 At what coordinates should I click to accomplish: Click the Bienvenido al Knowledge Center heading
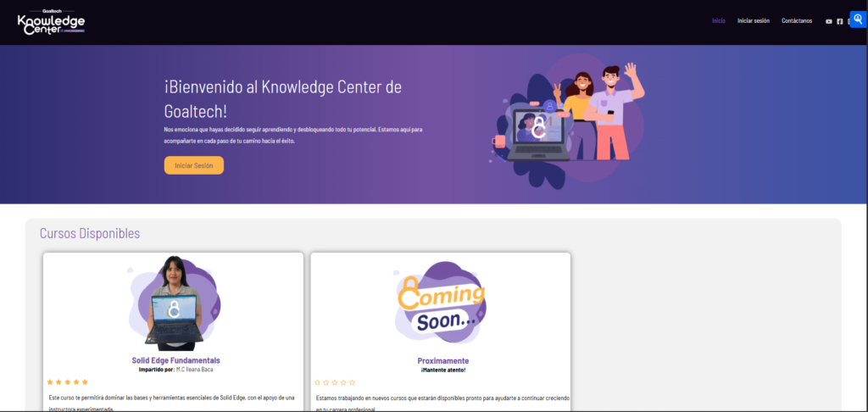click(282, 98)
